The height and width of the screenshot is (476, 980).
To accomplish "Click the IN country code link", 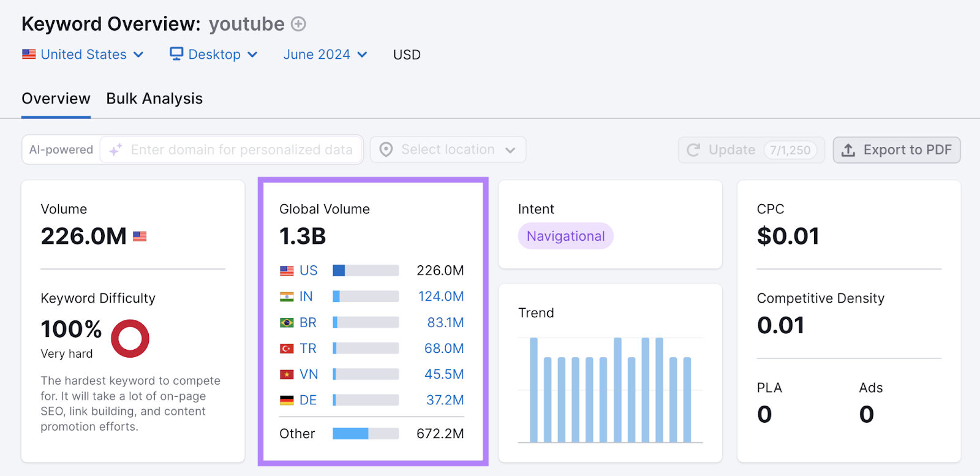I will coord(306,297).
